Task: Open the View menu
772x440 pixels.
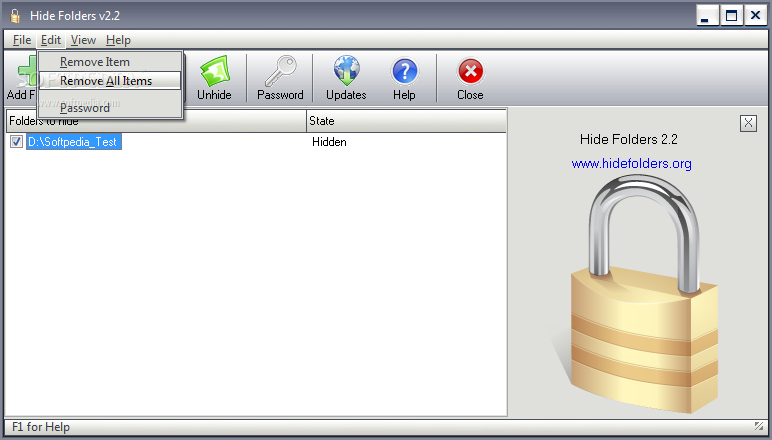Action: coord(83,40)
